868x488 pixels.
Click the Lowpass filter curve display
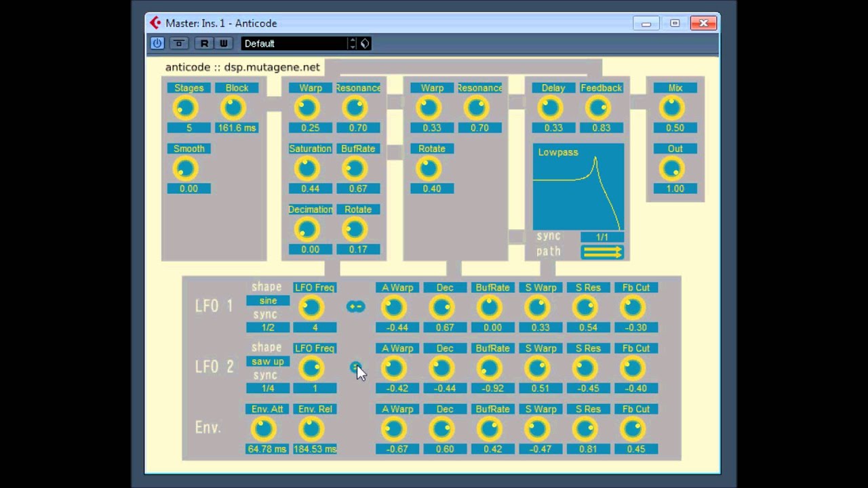578,187
